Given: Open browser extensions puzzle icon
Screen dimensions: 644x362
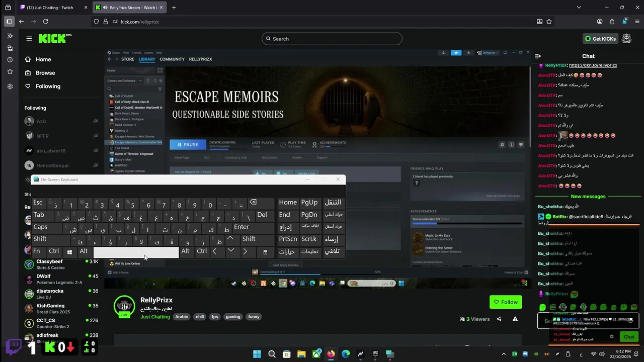Looking at the screenshot, I should click(x=612, y=22).
